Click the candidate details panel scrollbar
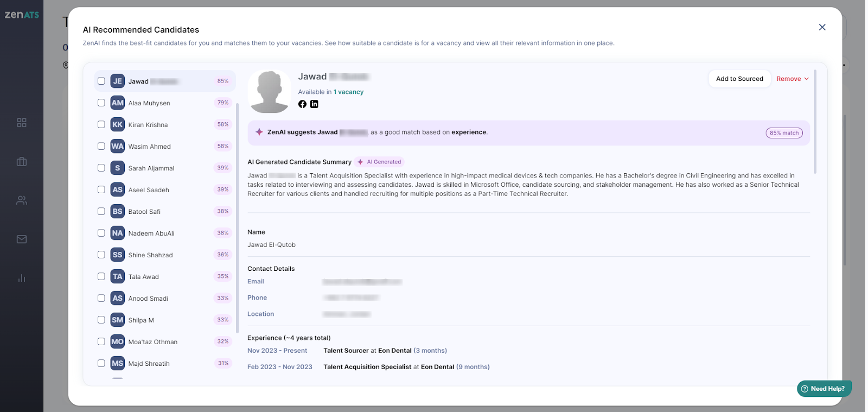868x412 pixels. point(815,122)
